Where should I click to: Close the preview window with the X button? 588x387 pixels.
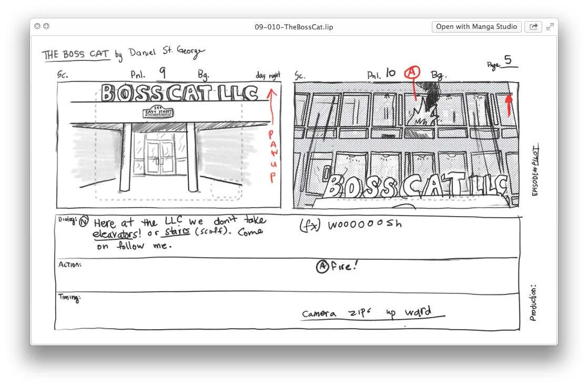pos(37,26)
